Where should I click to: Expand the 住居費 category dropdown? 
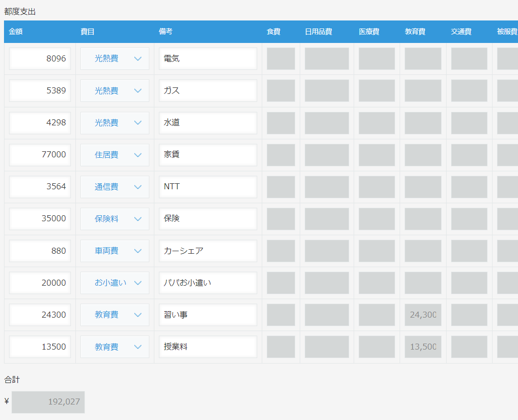[114, 154]
